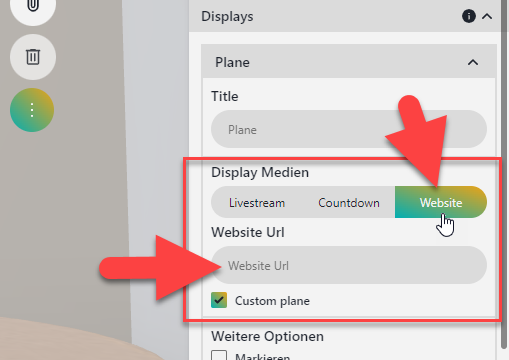Image resolution: width=509 pixels, height=360 pixels.
Task: Enable the Markieren checkbox
Action: click(219, 355)
